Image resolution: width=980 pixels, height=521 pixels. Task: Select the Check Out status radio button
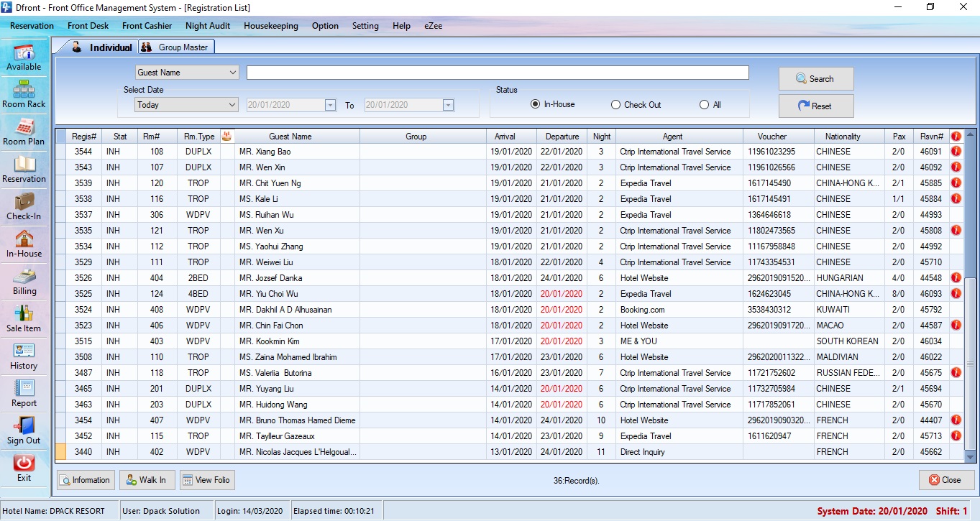(x=615, y=105)
